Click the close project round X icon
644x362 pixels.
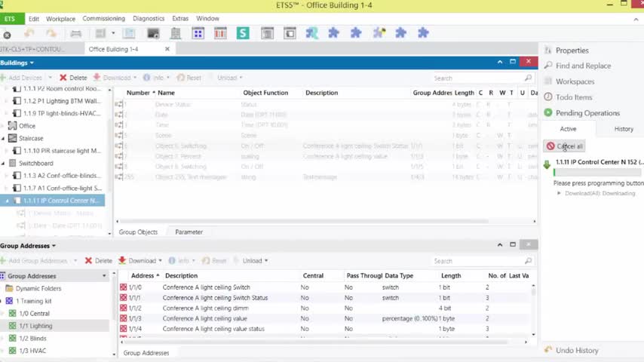7,35
